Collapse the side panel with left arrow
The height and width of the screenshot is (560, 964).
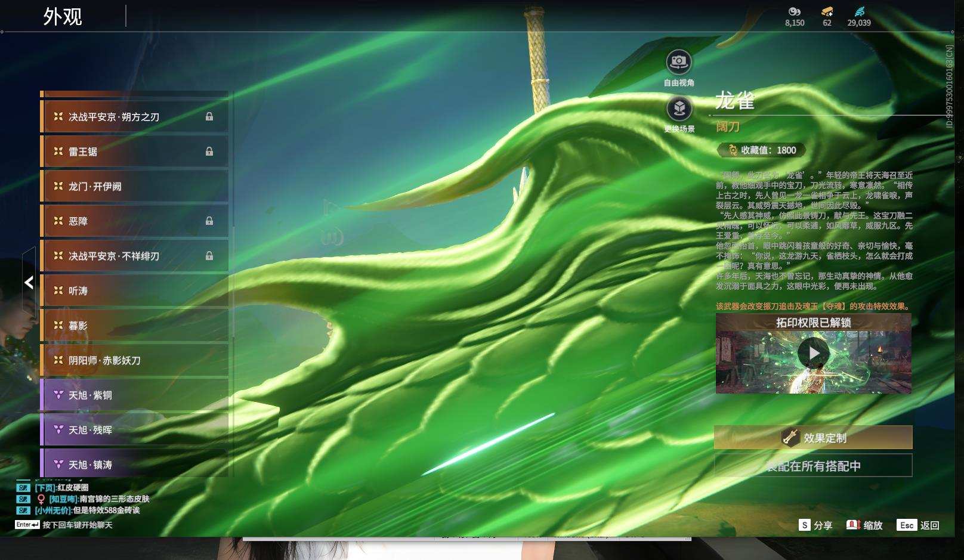point(29,282)
